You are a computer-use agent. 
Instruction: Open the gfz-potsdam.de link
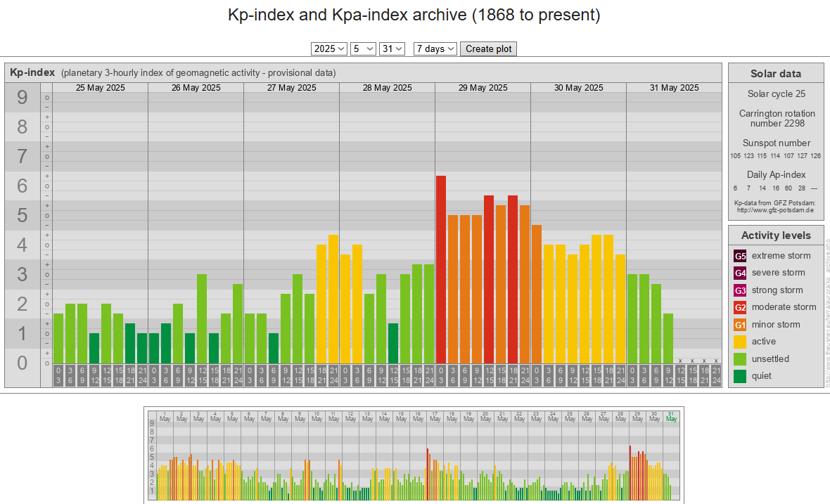click(775, 210)
